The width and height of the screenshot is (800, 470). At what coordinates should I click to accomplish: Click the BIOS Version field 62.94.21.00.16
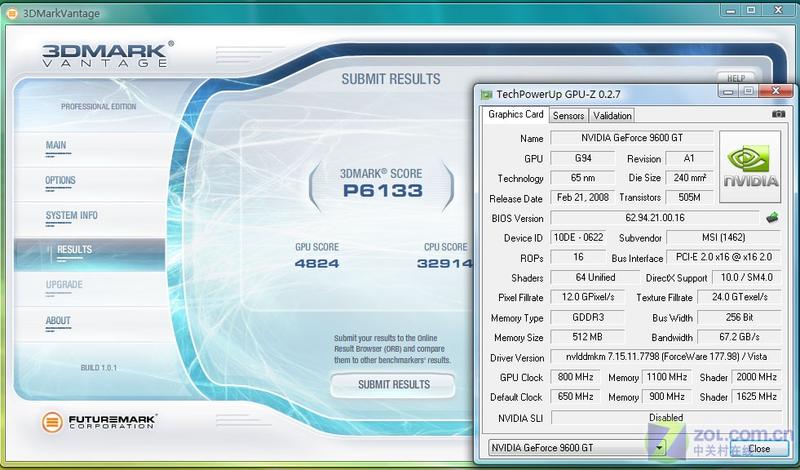click(x=655, y=218)
